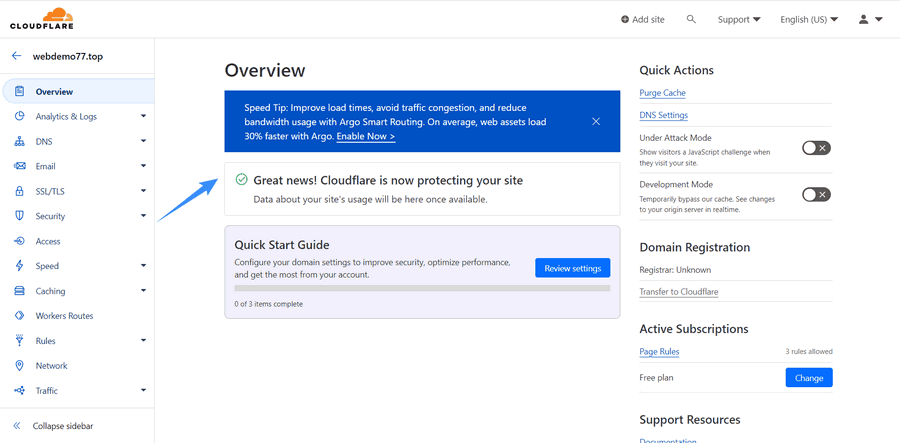The height and width of the screenshot is (443, 900).
Task: Click the Purge Cache link
Action: (662, 93)
